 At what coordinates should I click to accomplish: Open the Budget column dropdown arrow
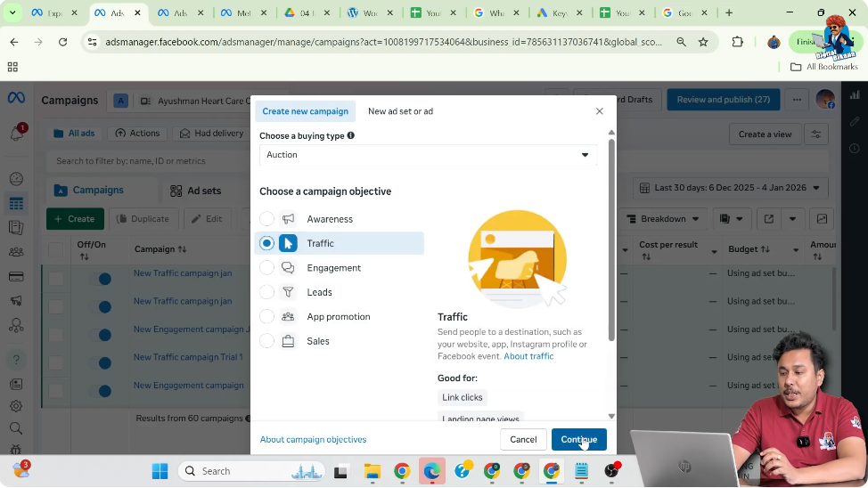(796, 250)
